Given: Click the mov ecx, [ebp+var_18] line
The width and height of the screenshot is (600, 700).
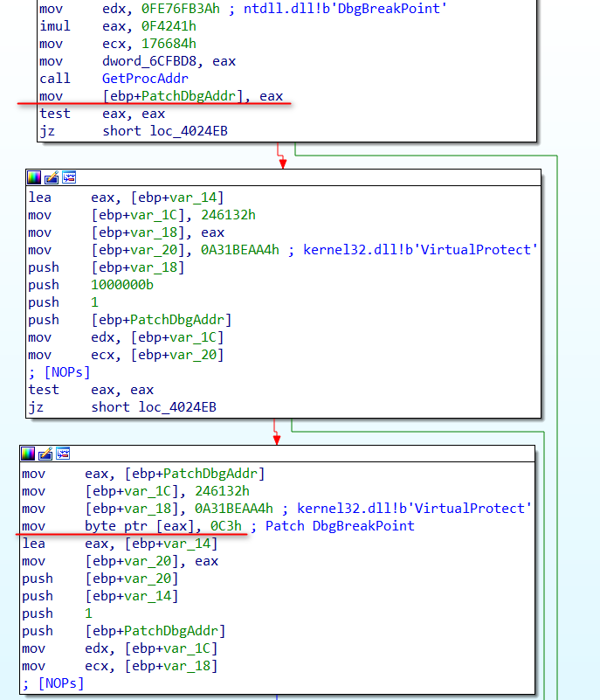Looking at the screenshot, I should [x=120, y=666].
